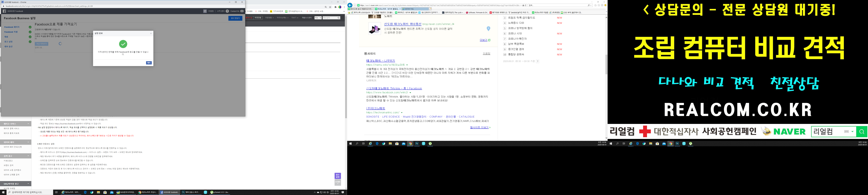Open 페이코 결제 서비스 in the sidebar
868x195 pixels.
11,128
